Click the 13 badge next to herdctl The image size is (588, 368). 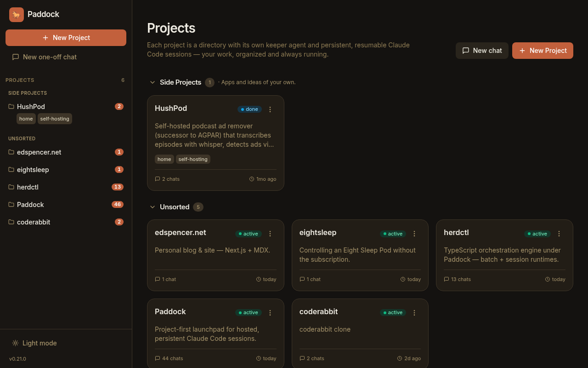(118, 187)
